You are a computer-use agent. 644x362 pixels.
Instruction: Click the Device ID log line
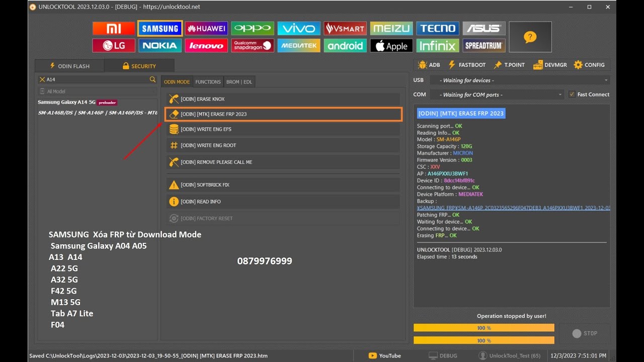tap(446, 180)
